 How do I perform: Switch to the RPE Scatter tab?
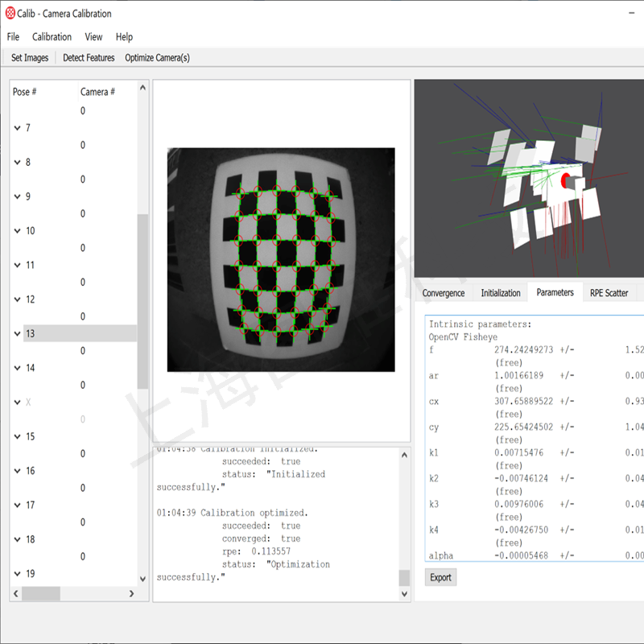tap(609, 293)
